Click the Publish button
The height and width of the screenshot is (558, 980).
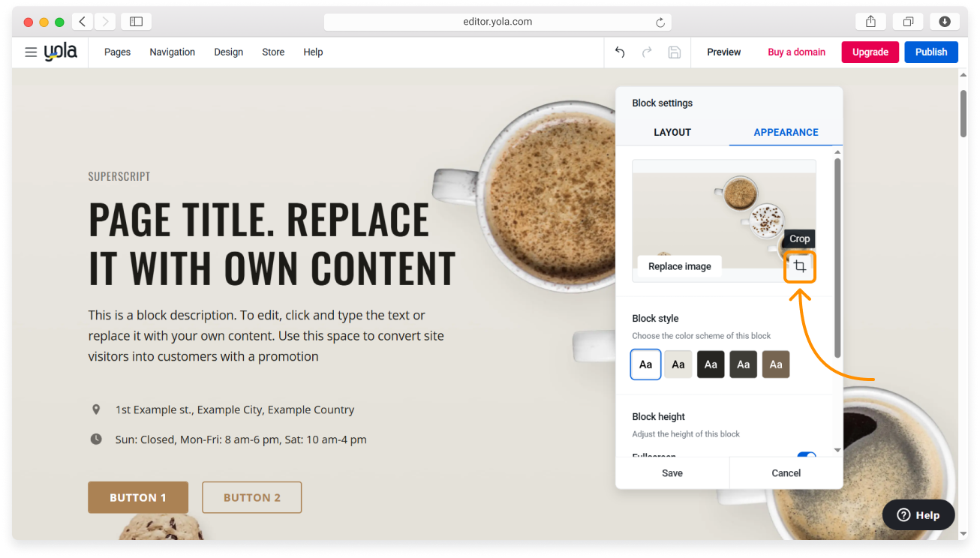(930, 52)
